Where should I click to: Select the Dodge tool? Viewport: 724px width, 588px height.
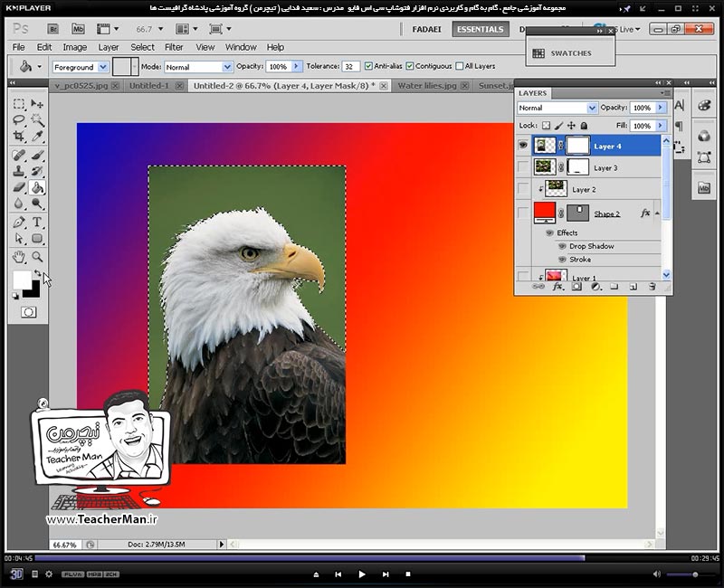click(37, 203)
